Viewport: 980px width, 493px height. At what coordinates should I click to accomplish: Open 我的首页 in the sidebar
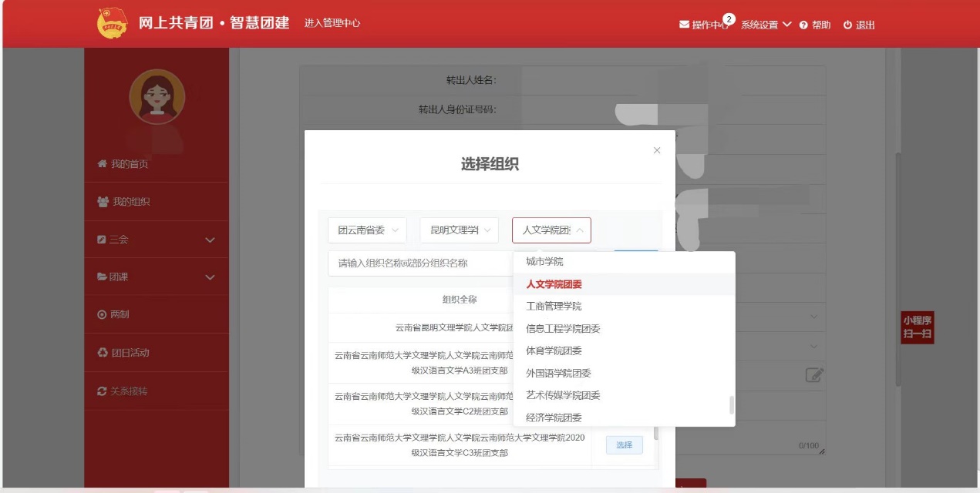click(x=129, y=164)
